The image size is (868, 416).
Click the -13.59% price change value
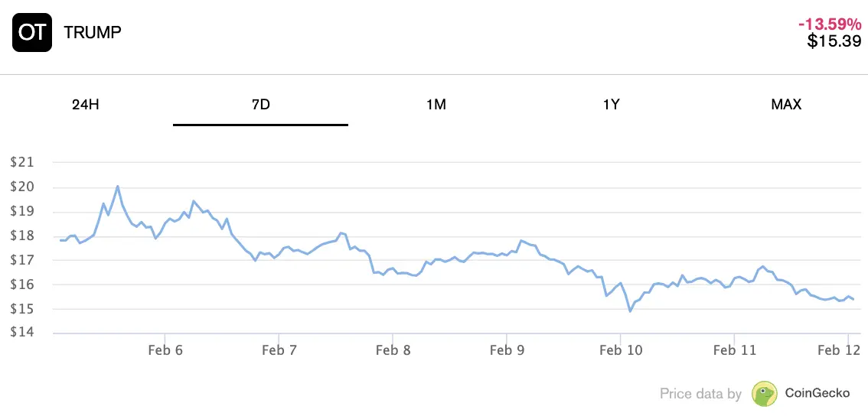830,24
